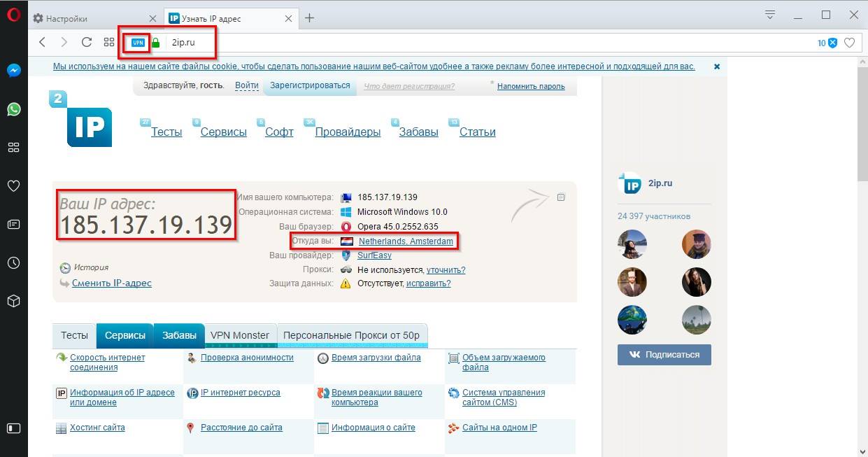This screenshot has width=868, height=457.
Task: Open Speed Dial from the sidebar
Action: point(13,148)
